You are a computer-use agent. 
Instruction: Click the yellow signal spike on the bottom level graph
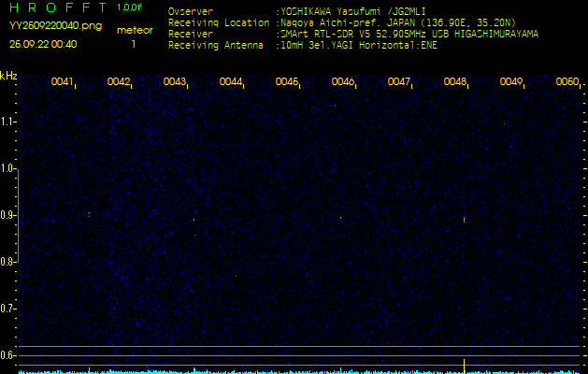(465, 366)
